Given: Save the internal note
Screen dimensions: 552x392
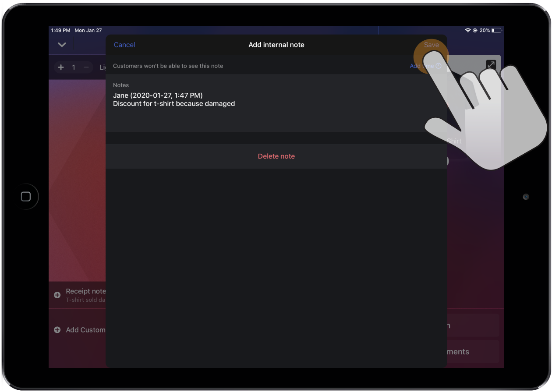Looking at the screenshot, I should pos(431,45).
